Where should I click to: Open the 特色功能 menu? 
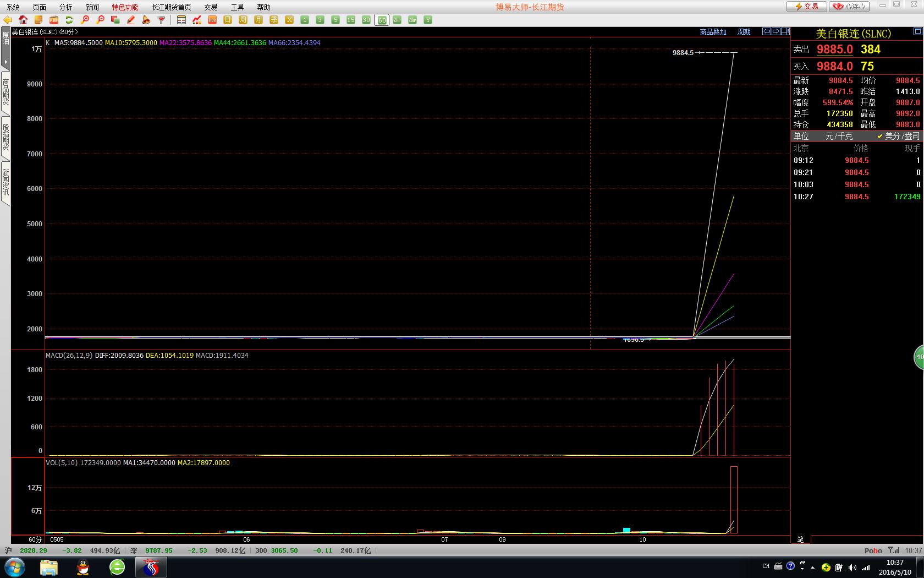click(125, 7)
